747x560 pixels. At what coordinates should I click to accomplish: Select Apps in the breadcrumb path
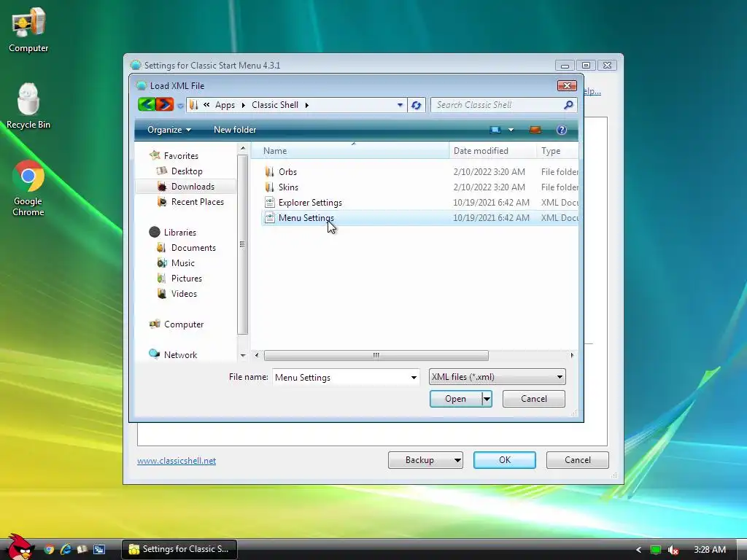225,105
